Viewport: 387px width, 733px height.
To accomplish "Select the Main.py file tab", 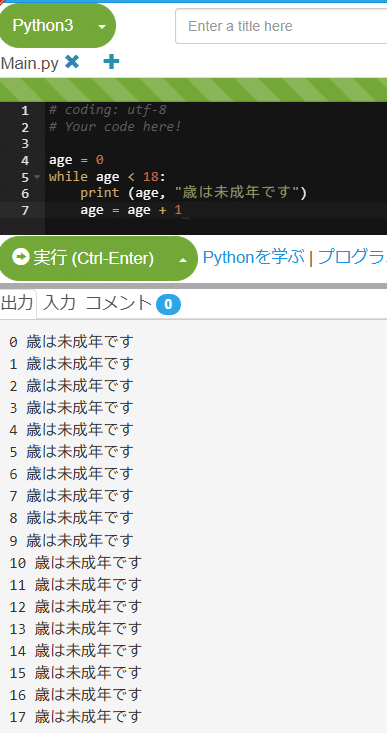I will click(29, 63).
